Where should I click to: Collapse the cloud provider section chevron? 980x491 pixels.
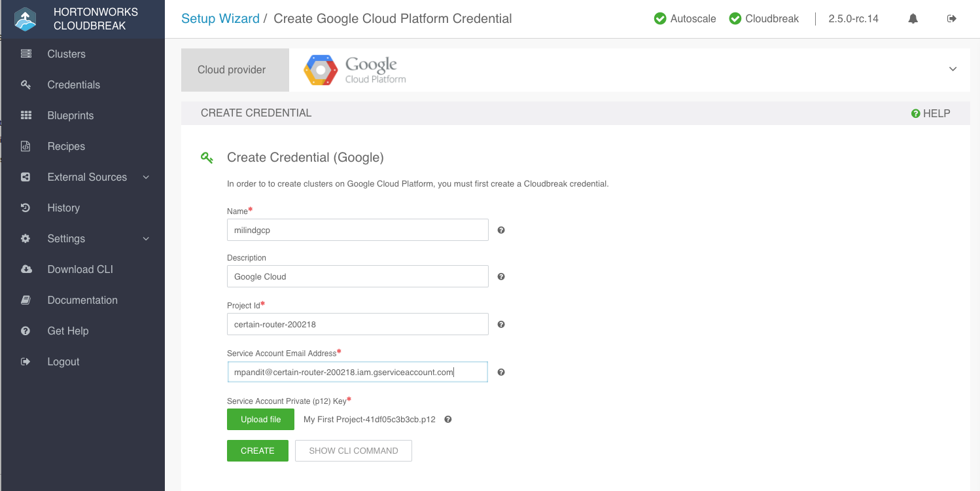click(x=953, y=69)
